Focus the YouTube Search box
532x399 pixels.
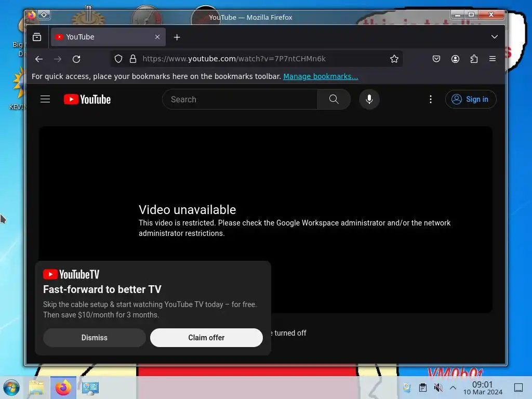click(240, 99)
